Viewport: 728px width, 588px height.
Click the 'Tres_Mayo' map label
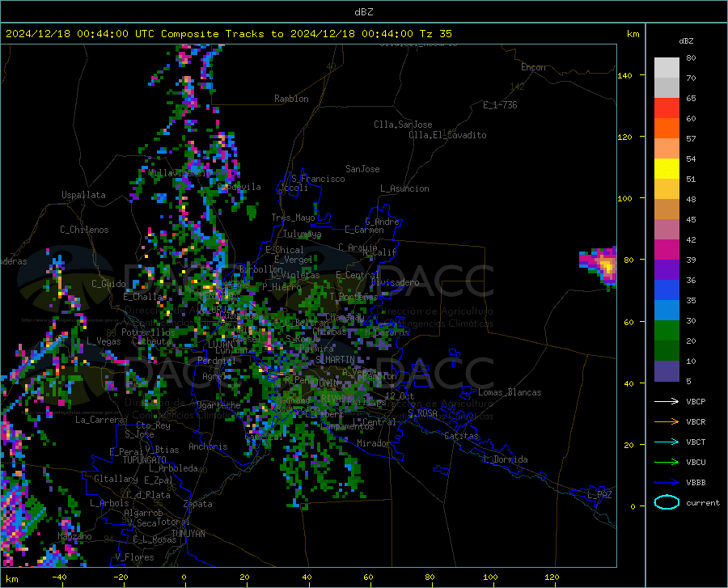(x=293, y=218)
